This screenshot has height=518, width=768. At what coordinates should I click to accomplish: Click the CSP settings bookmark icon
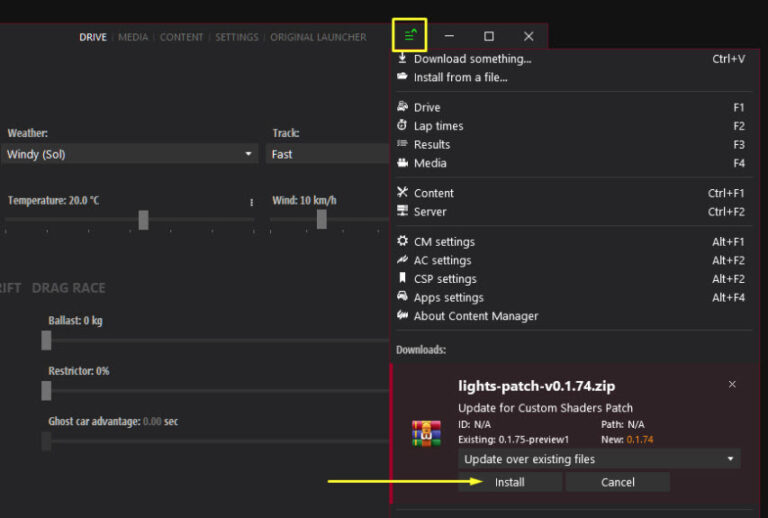coord(402,279)
